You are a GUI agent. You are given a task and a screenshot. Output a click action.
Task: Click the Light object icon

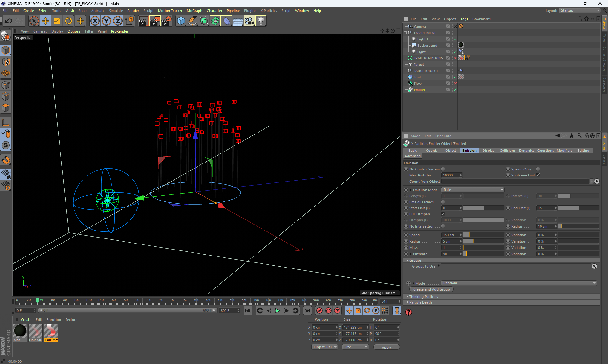tap(261, 21)
